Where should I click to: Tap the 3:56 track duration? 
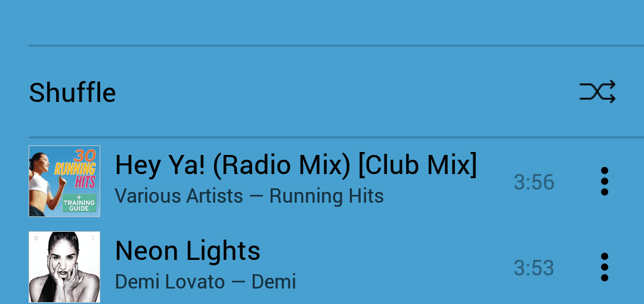534,182
